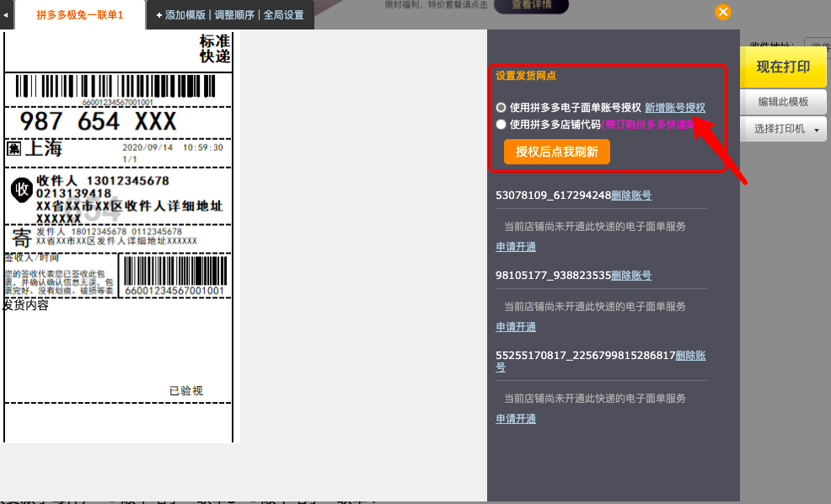Screen dimensions: 831x504
Task: Click the 集 box icon beside 上海
Action: pyautogui.click(x=13, y=148)
